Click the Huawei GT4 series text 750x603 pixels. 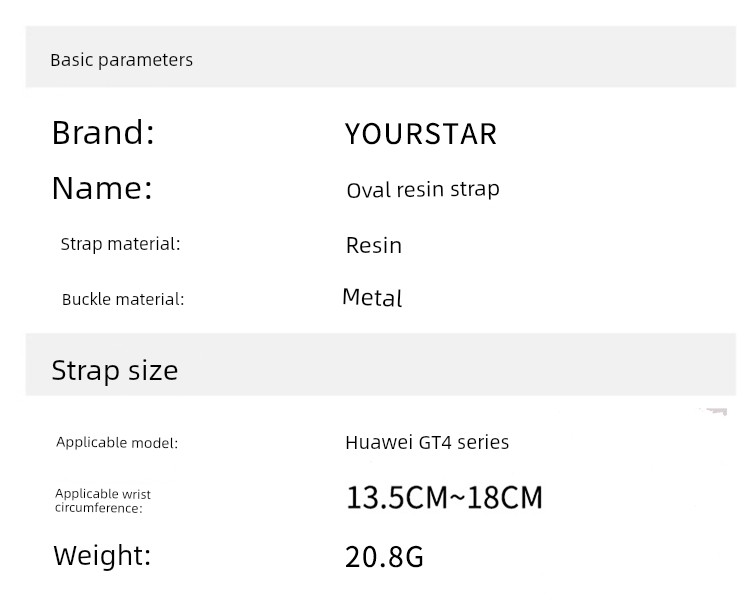[427, 442]
